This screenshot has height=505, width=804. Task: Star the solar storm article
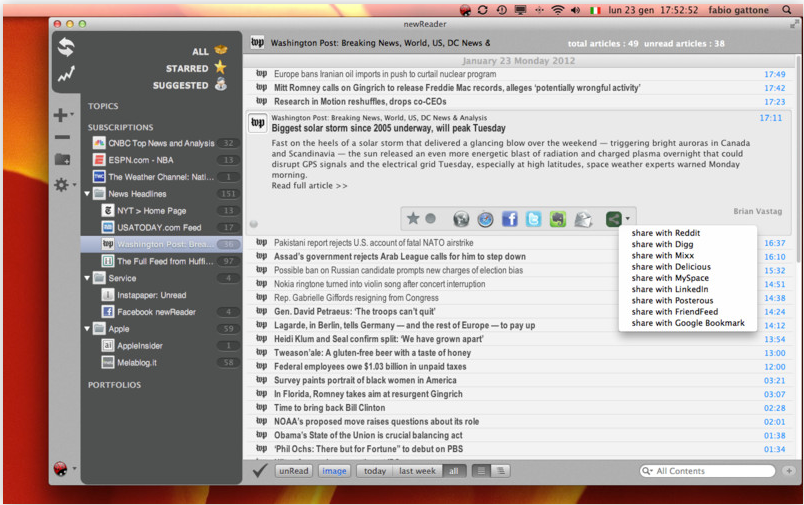click(413, 218)
